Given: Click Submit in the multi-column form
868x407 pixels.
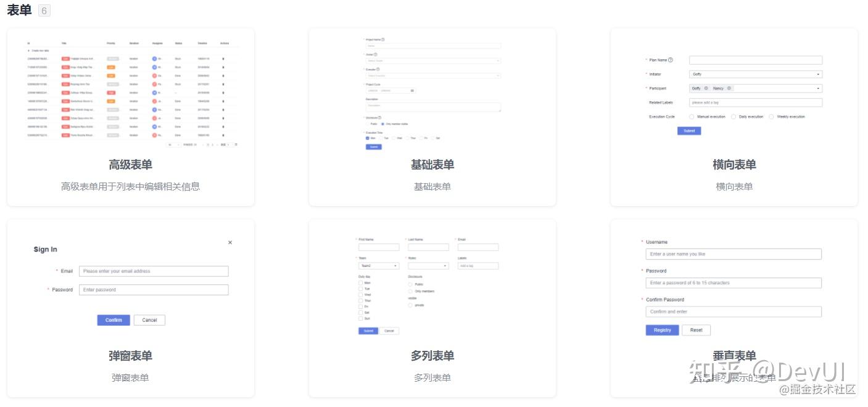Looking at the screenshot, I should click(x=368, y=331).
